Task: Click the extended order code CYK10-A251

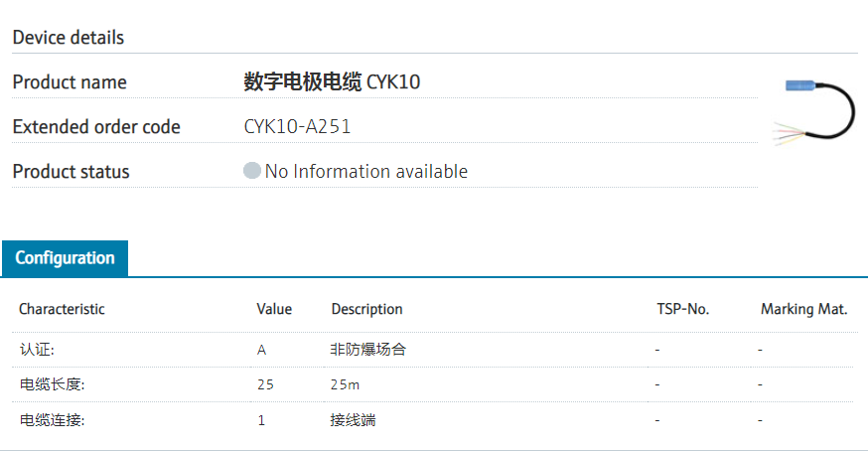Action: 297,127
